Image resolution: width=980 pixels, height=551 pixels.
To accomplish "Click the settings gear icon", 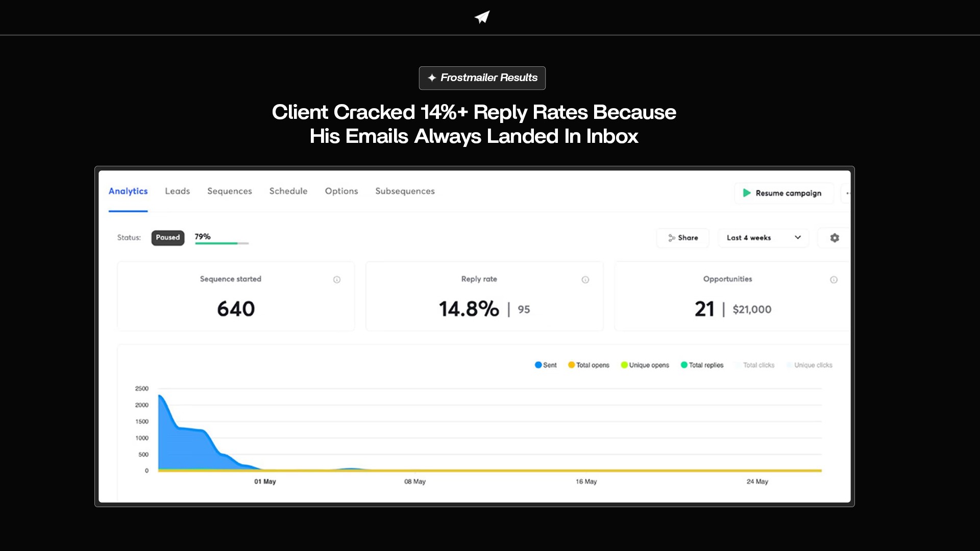I will tap(835, 238).
